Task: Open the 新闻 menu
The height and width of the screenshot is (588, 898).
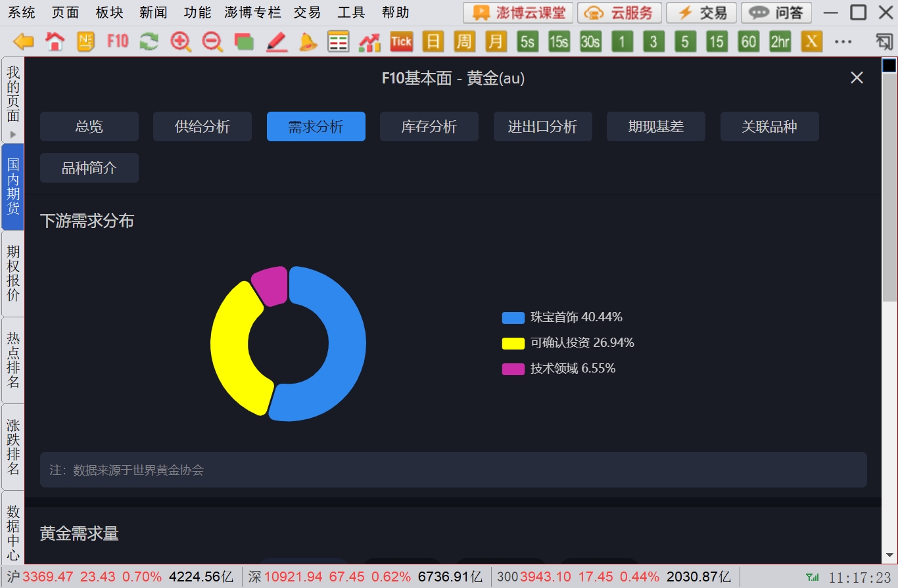Action: (x=153, y=12)
